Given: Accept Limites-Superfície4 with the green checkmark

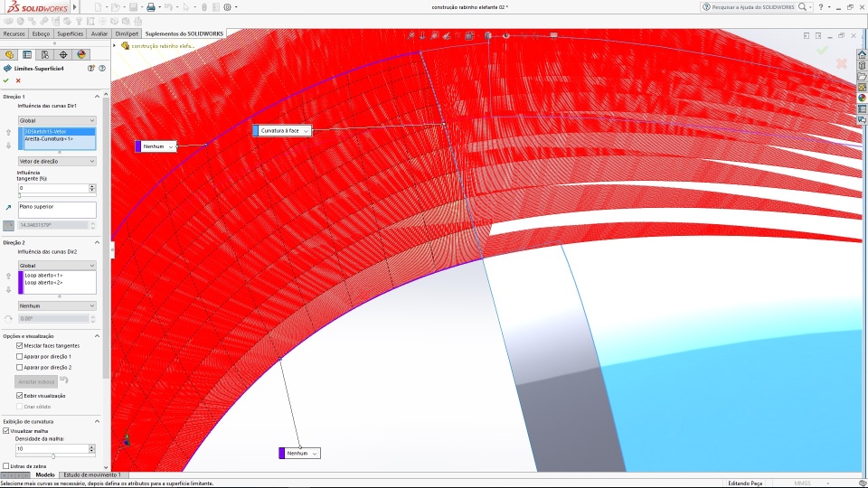Looking at the screenshot, I should 6,80.
